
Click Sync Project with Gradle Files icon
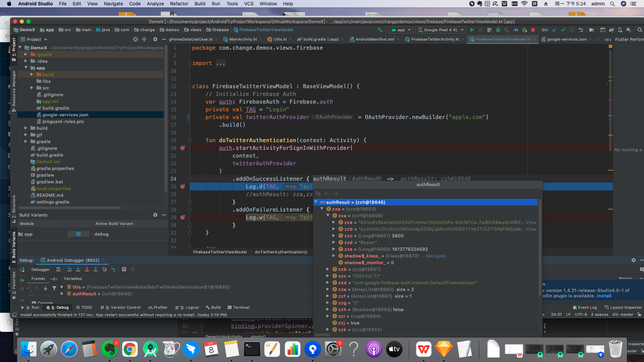click(x=611, y=30)
